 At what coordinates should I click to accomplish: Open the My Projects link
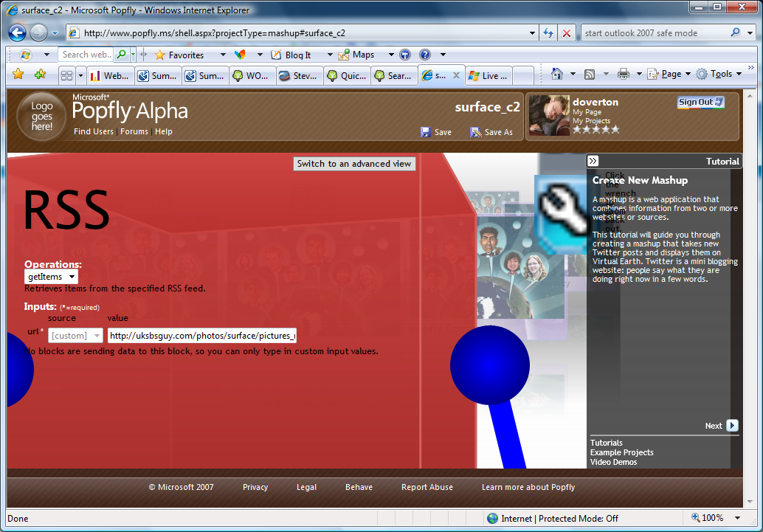click(x=591, y=121)
